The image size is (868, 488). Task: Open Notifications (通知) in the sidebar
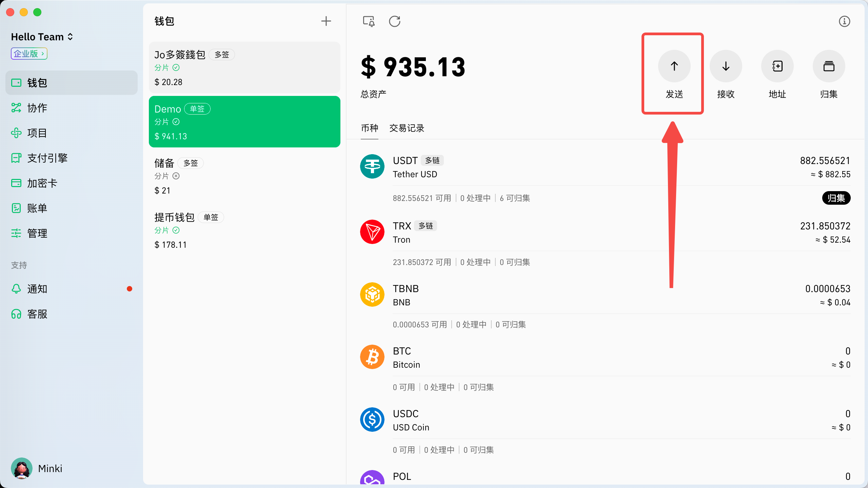click(x=37, y=289)
